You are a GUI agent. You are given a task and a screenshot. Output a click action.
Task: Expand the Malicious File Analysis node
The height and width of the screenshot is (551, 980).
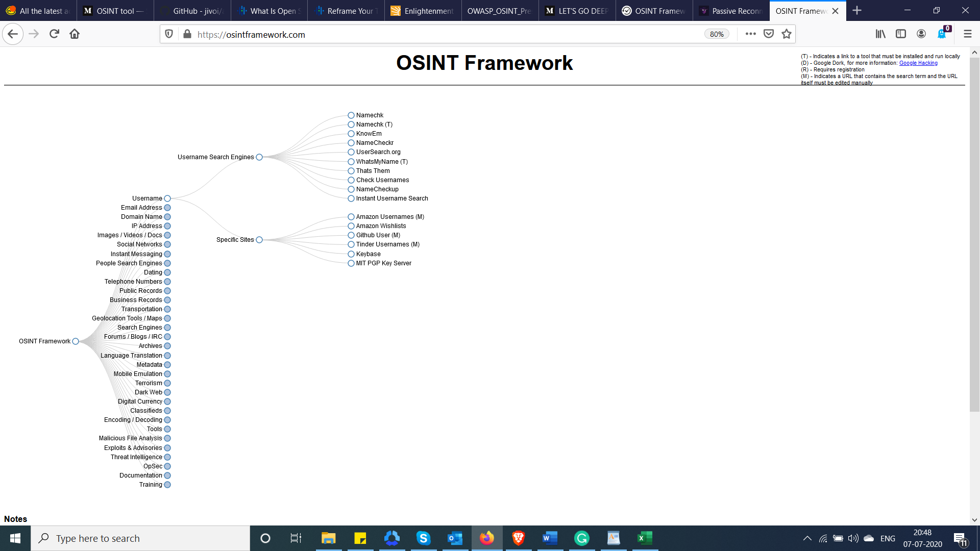pos(167,438)
